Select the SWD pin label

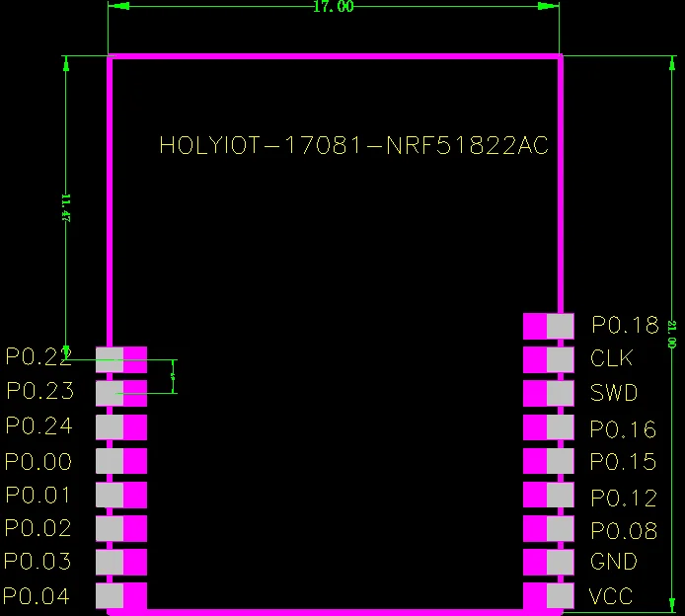pyautogui.click(x=614, y=393)
